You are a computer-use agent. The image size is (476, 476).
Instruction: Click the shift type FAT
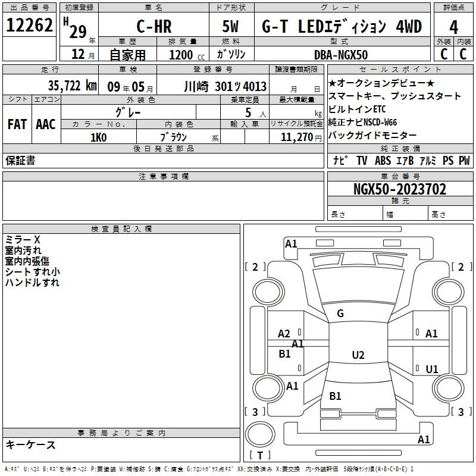(17, 124)
